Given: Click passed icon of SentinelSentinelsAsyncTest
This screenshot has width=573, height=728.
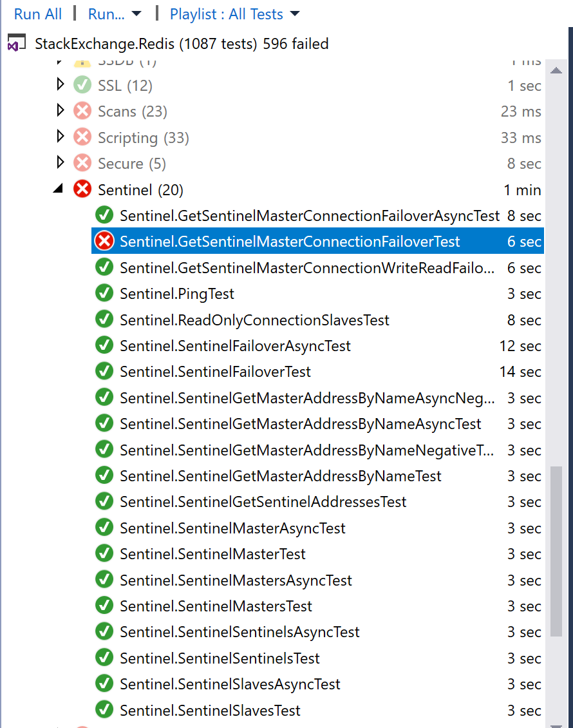Looking at the screenshot, I should pyautogui.click(x=104, y=631).
